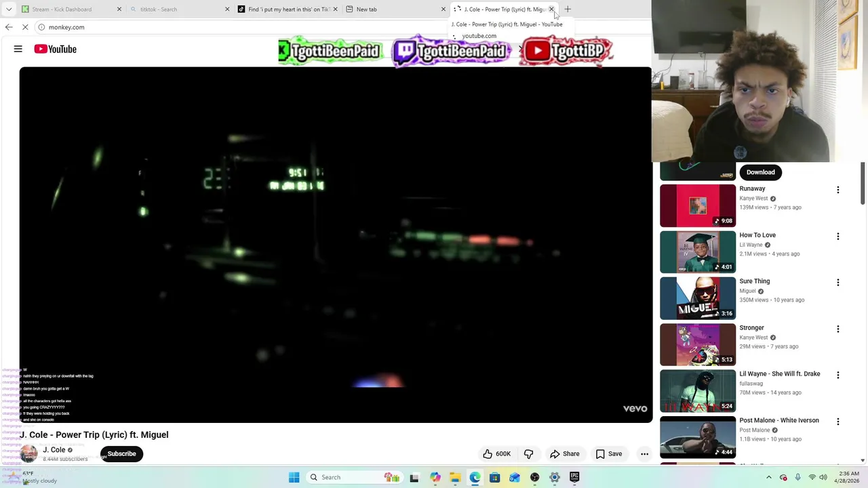The height and width of the screenshot is (488, 868).
Task: Save the video to a playlist
Action: click(x=609, y=454)
